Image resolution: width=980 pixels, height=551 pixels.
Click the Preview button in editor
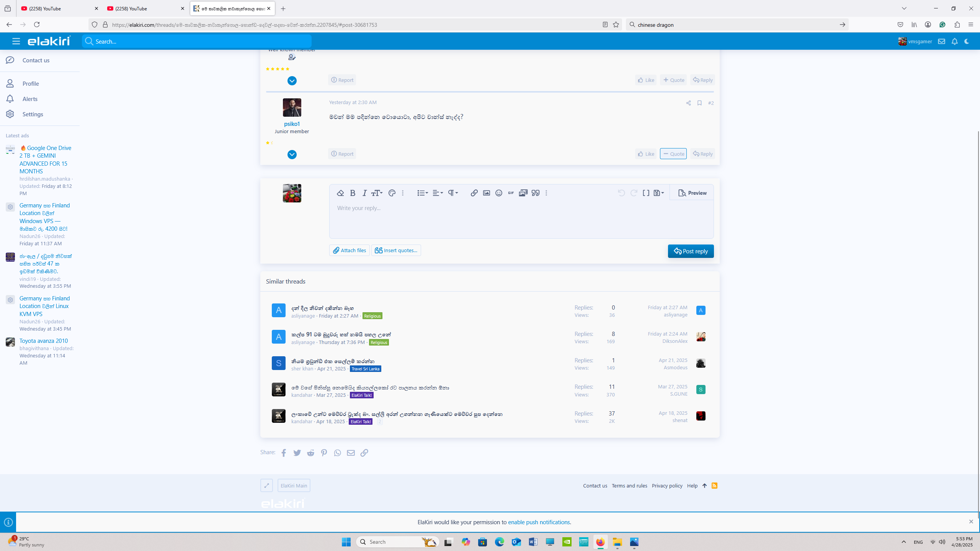coord(692,193)
